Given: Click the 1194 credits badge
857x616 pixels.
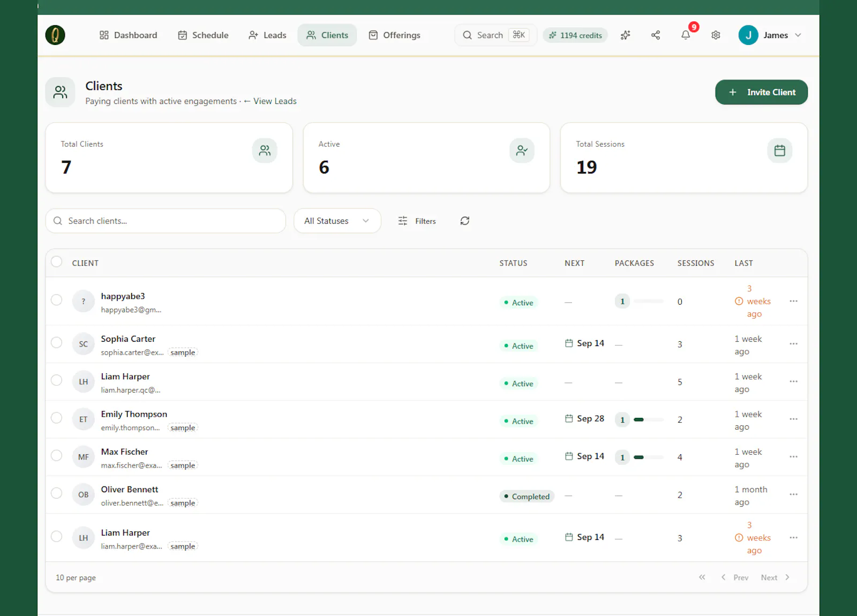Looking at the screenshot, I should [x=575, y=35].
